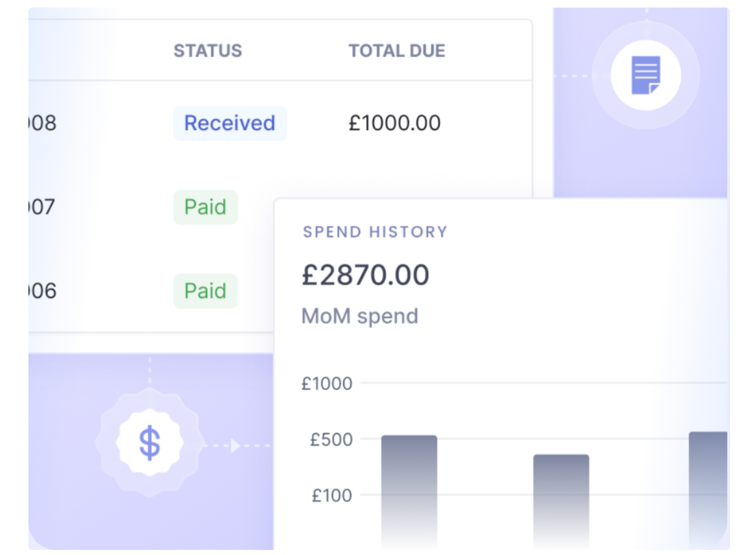Click the Paid badge for invoice 07
The image size is (756, 555).
coord(205,207)
